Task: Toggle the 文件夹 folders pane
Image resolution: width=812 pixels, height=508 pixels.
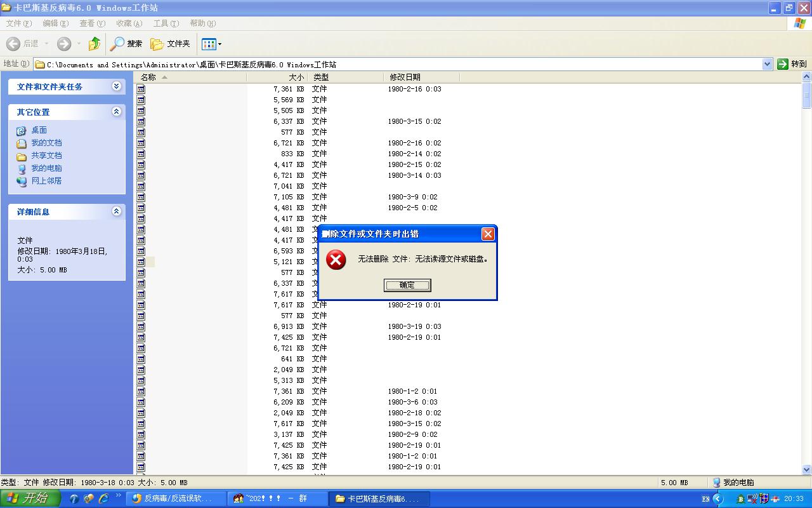Action: 170,44
